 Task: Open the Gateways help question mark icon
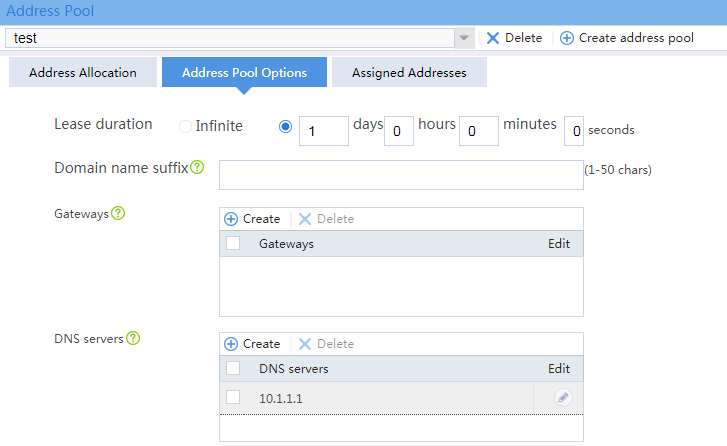coord(118,213)
